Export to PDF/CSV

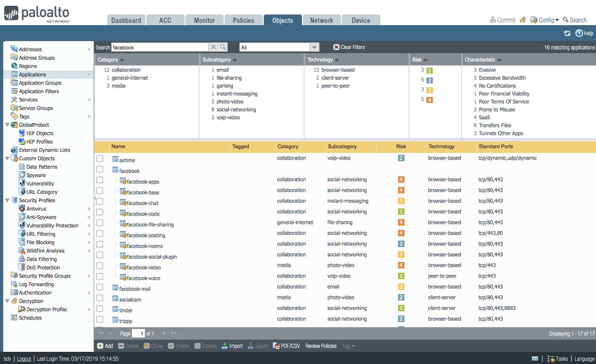(286, 346)
